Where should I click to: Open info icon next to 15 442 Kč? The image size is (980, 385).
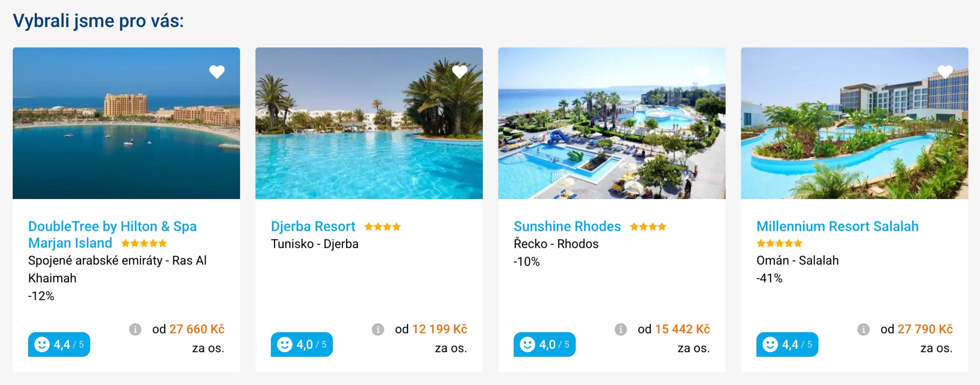(621, 329)
